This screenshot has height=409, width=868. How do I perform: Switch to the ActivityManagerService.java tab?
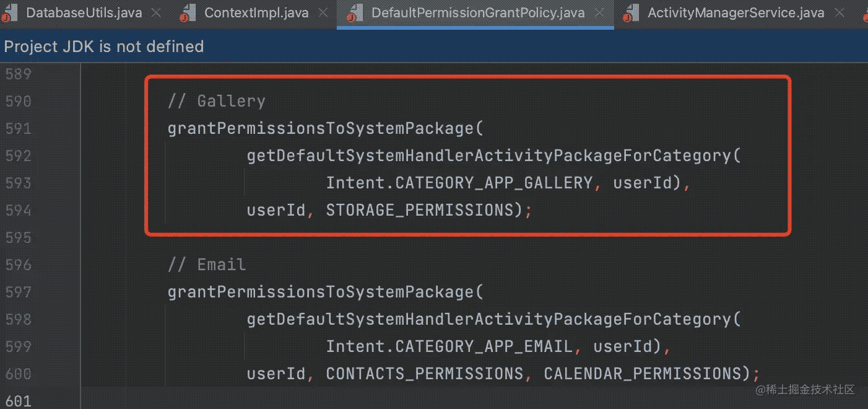pos(736,13)
